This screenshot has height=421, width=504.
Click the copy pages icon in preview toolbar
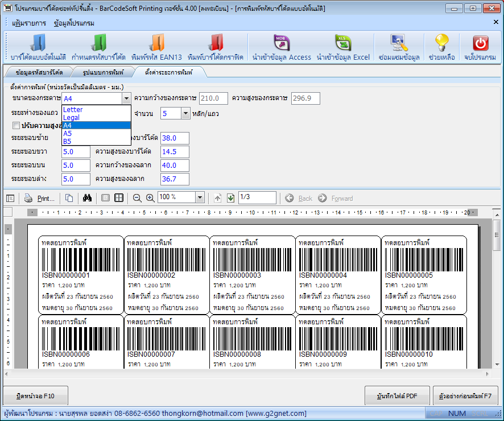click(x=69, y=198)
